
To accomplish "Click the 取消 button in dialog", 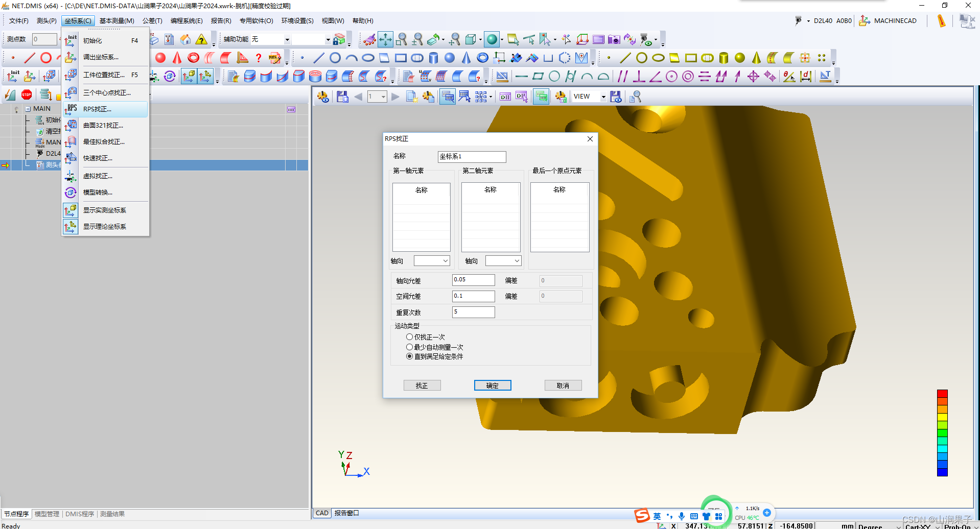I will (563, 386).
